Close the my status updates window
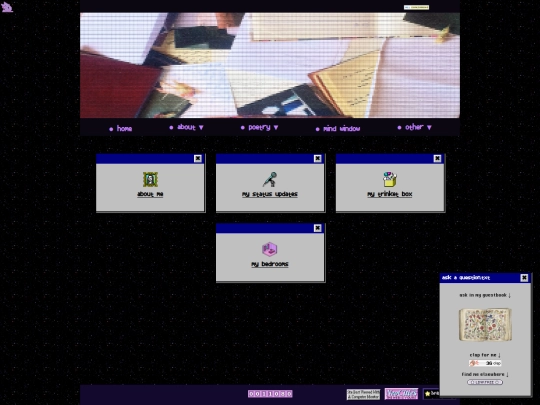Viewport: 540px width, 405px height. tap(318, 158)
